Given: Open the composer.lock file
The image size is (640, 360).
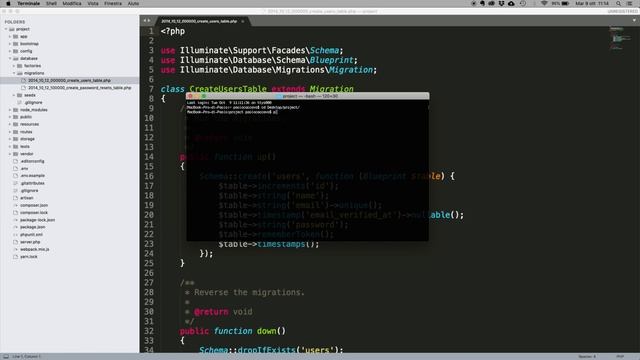Looking at the screenshot, I should [34, 213].
